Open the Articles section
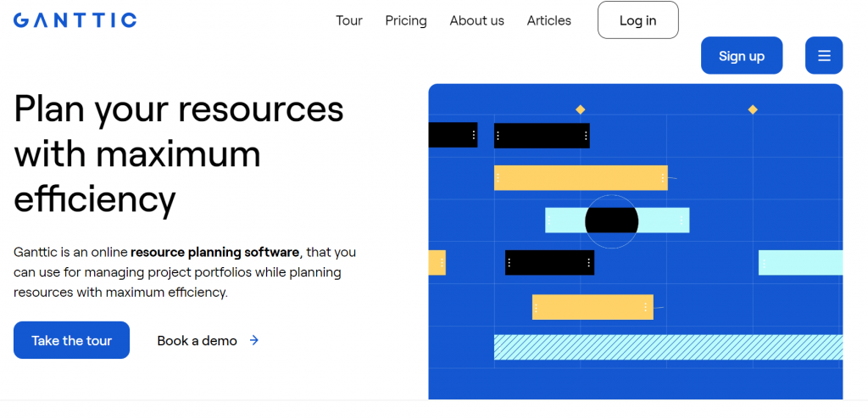This screenshot has width=868, height=419. [548, 20]
